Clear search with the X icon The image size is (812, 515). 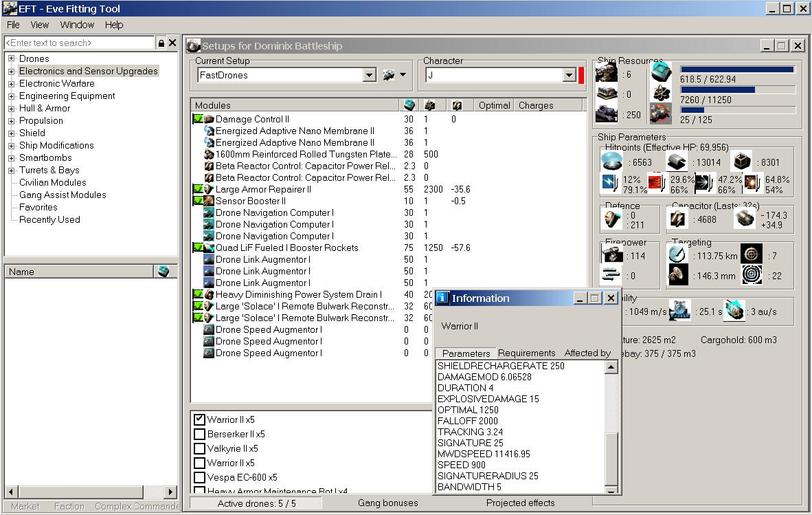pos(172,43)
